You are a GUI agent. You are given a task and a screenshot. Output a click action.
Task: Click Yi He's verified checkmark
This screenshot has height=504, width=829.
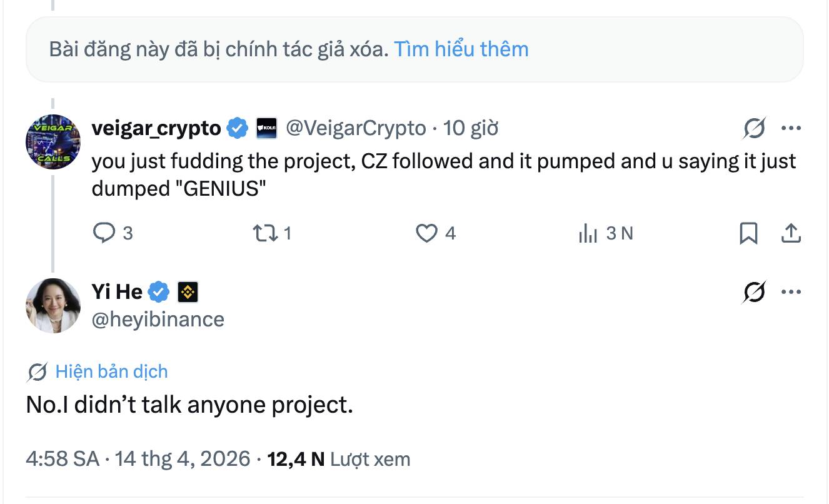pos(159,290)
